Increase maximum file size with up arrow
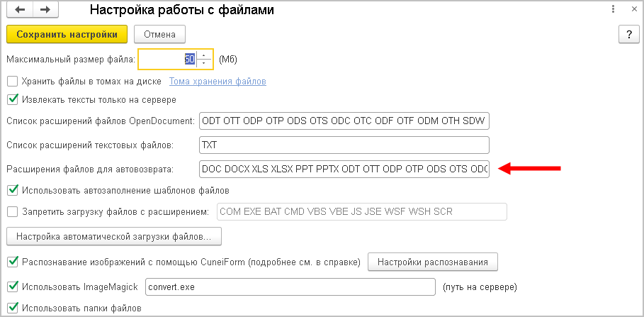The image size is (644, 317). click(204, 55)
